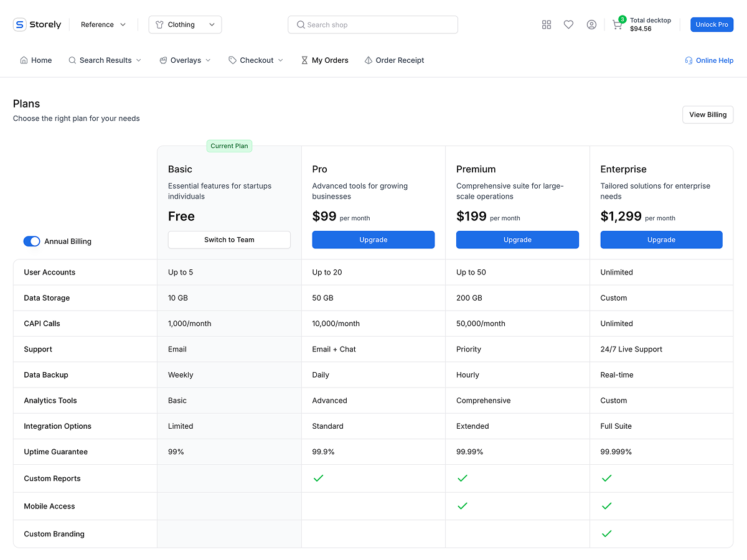This screenshot has width=747, height=560.
Task: Click the wishlist heart icon
Action: tap(568, 24)
